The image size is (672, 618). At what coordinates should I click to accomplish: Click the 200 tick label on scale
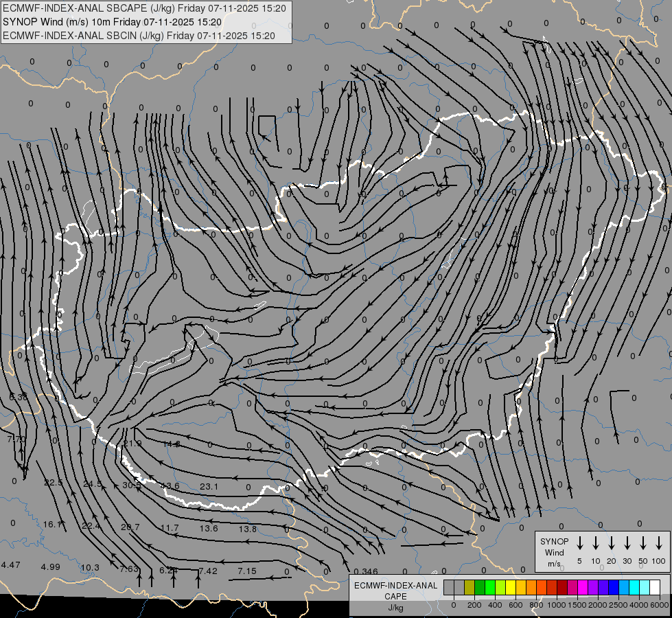click(x=474, y=605)
